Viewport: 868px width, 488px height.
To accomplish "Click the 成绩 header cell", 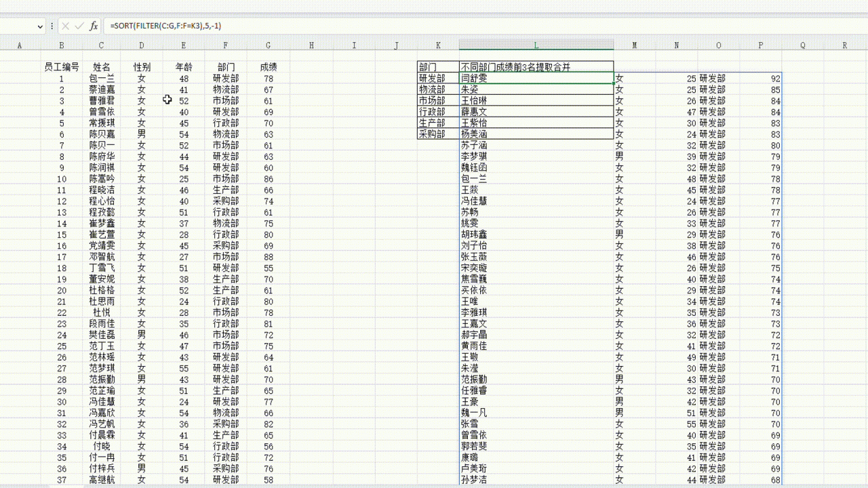I will click(x=269, y=67).
